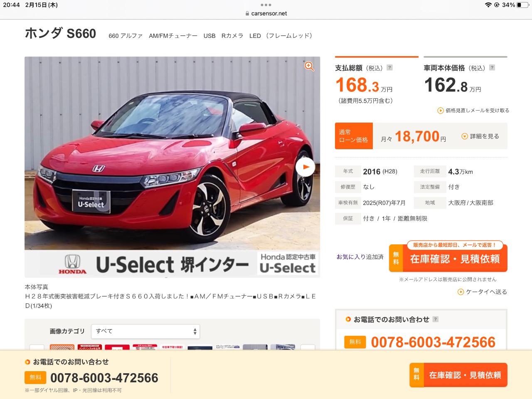Open the 画像カテゴリ dropdown showing すべて
The height and width of the screenshot is (399, 532).
tap(145, 331)
